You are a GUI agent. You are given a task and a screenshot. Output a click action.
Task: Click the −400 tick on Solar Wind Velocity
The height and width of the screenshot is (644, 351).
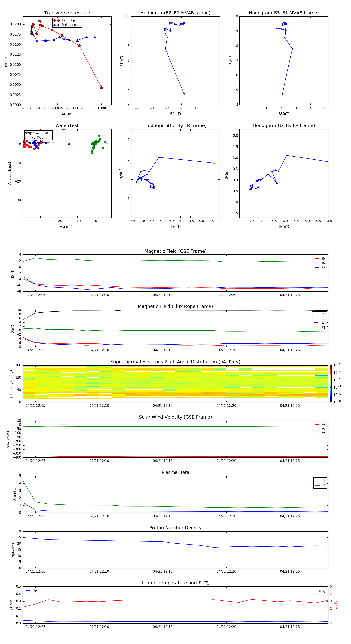pos(17,457)
